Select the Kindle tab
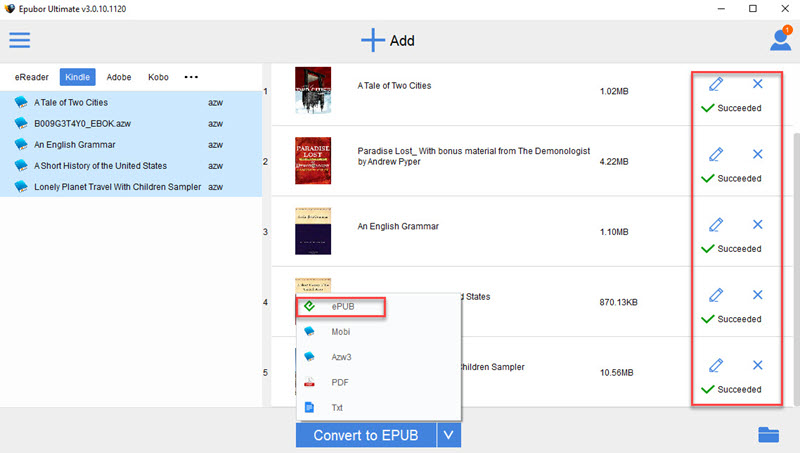800x453 pixels. coord(78,77)
